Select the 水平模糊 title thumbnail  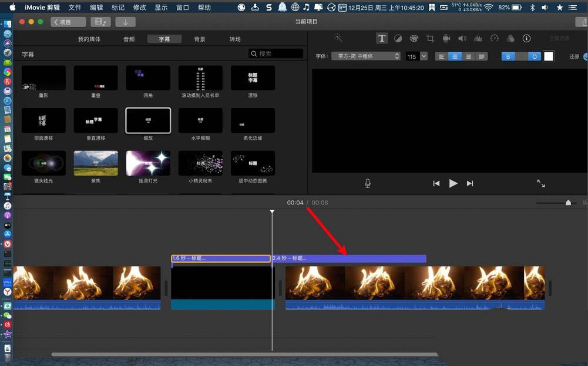coord(200,120)
